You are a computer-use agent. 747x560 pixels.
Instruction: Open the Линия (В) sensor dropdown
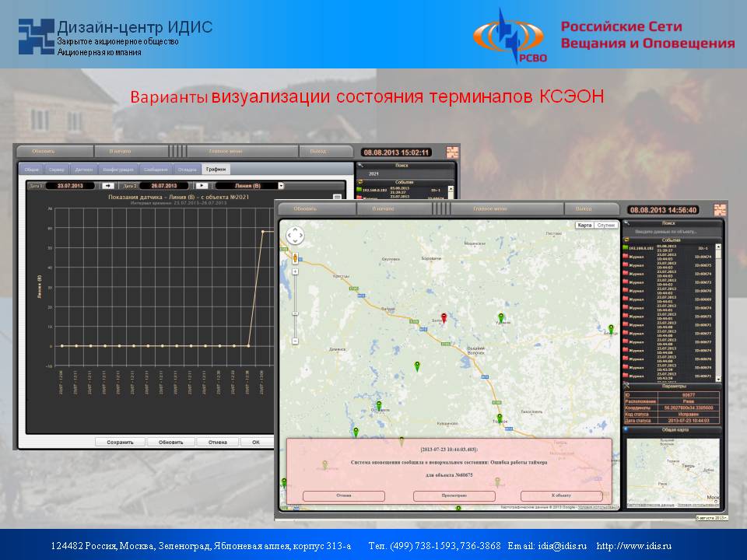pyautogui.click(x=281, y=186)
